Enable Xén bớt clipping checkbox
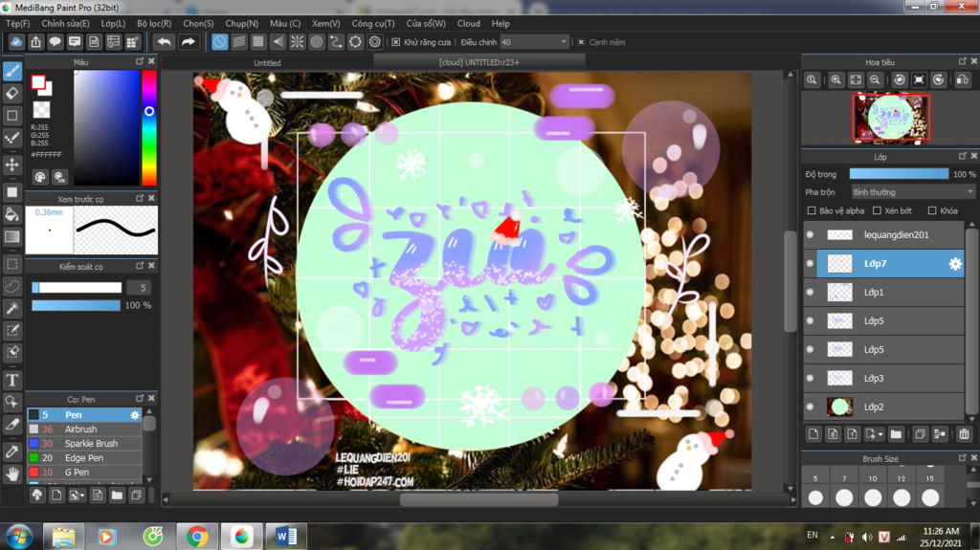 pyautogui.click(x=877, y=210)
